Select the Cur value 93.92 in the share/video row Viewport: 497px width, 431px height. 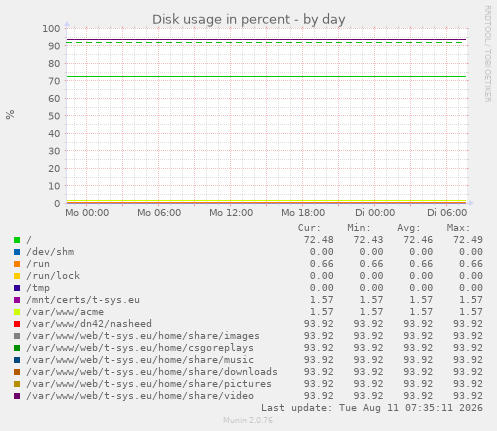pyautogui.click(x=318, y=396)
